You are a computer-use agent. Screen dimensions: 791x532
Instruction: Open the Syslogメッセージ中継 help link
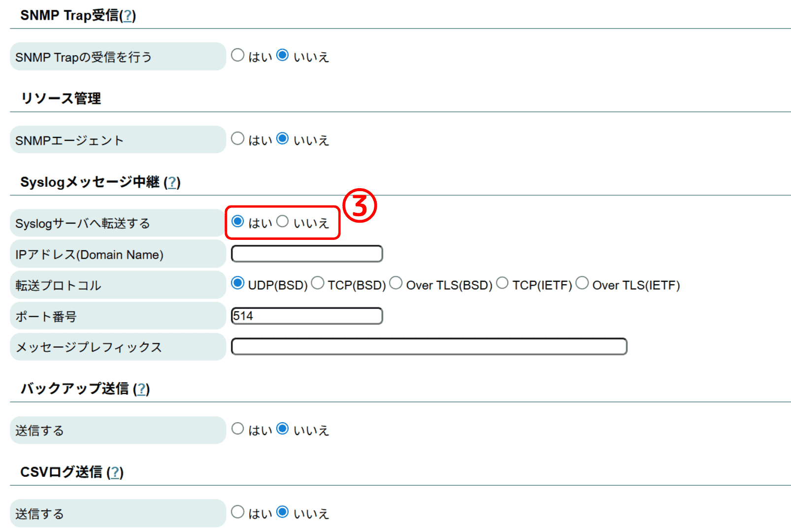pos(172,183)
